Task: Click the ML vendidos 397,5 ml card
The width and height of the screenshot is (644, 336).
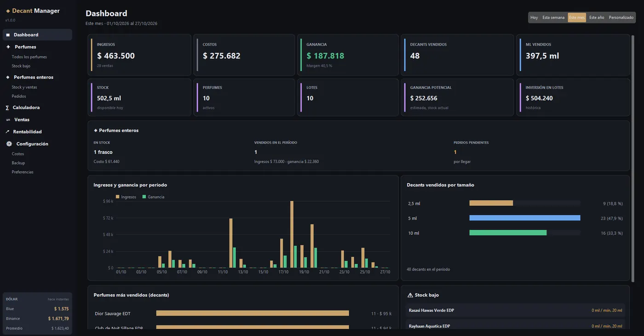Action: click(x=573, y=55)
